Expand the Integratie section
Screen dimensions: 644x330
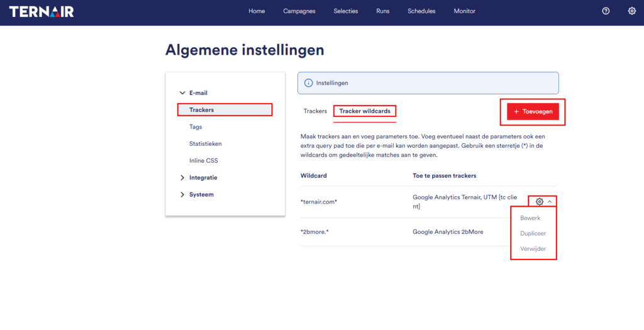[183, 178]
